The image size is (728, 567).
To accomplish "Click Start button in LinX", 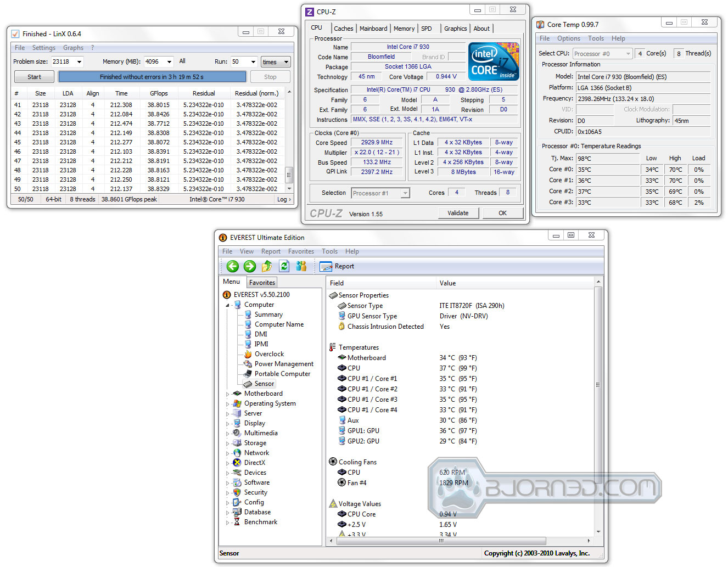I will pos(34,77).
